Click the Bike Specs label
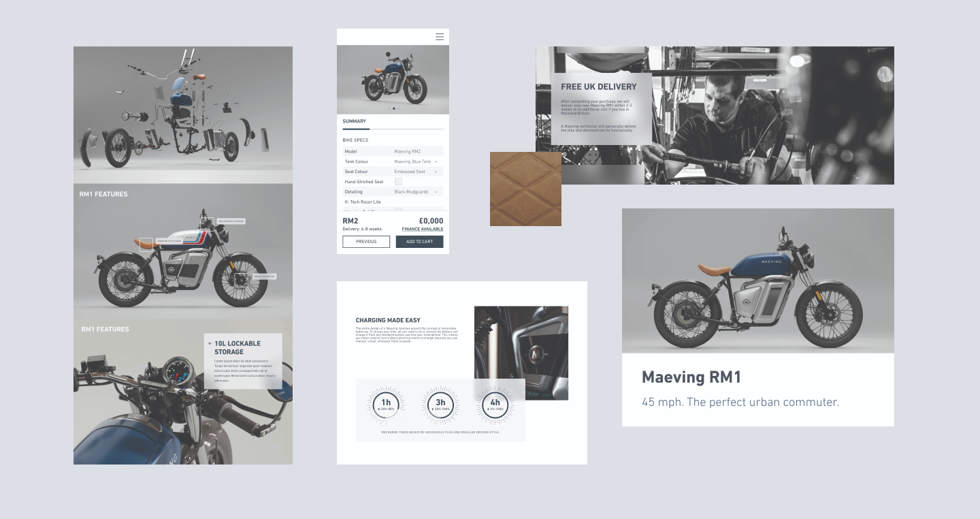Screen dimensions: 980x519 coord(356,140)
